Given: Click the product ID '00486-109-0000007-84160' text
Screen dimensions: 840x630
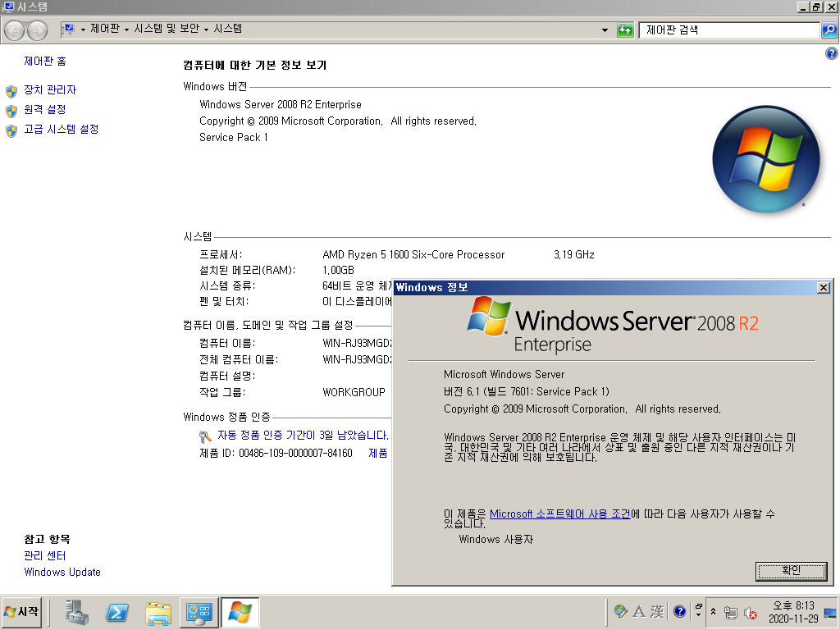Looking at the screenshot, I should point(295,453).
